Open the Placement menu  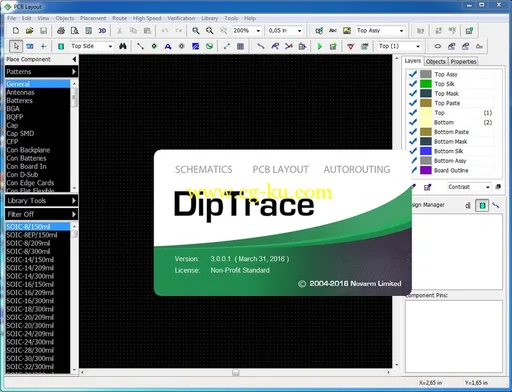(93, 18)
